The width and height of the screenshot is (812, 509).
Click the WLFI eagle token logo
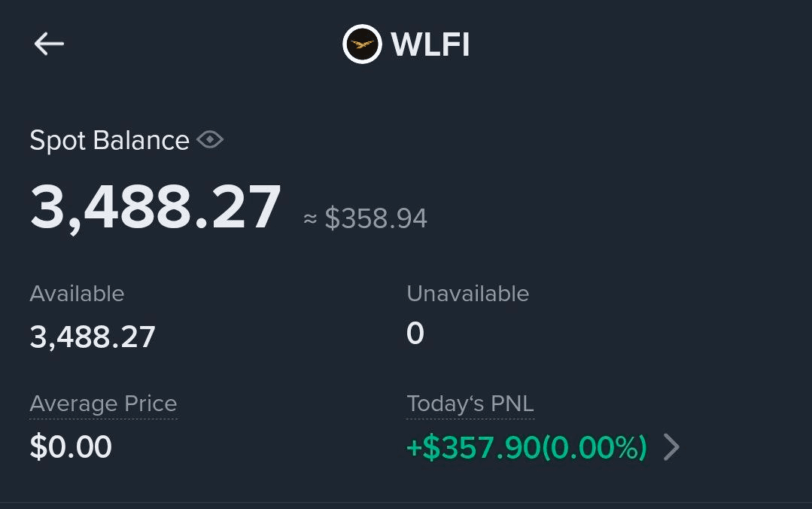click(x=362, y=44)
